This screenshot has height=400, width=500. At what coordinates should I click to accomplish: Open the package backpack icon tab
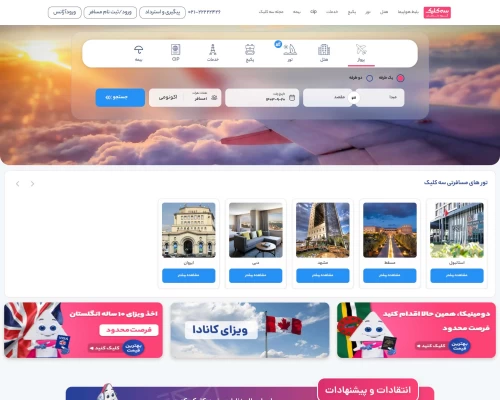(250, 50)
